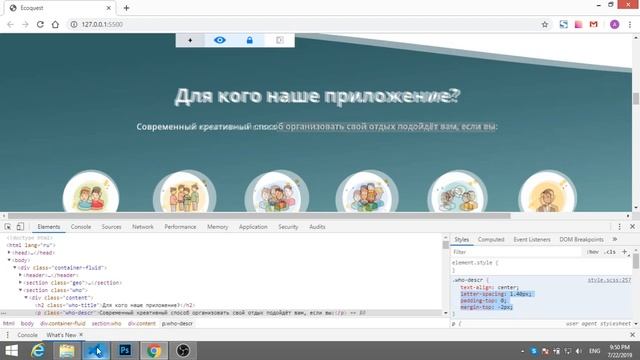Collapse the section who node
This screenshot has width=640, height=360.
click(x=20, y=290)
